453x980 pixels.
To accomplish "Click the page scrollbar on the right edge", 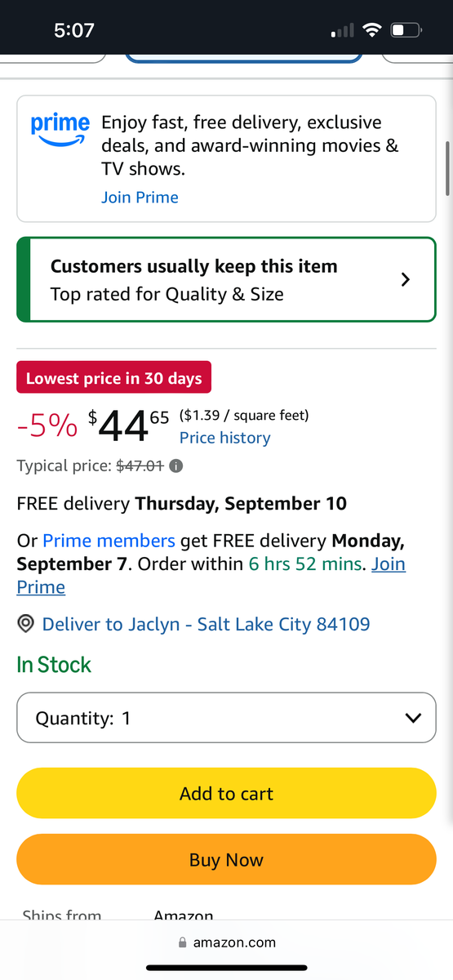I will point(447,166).
